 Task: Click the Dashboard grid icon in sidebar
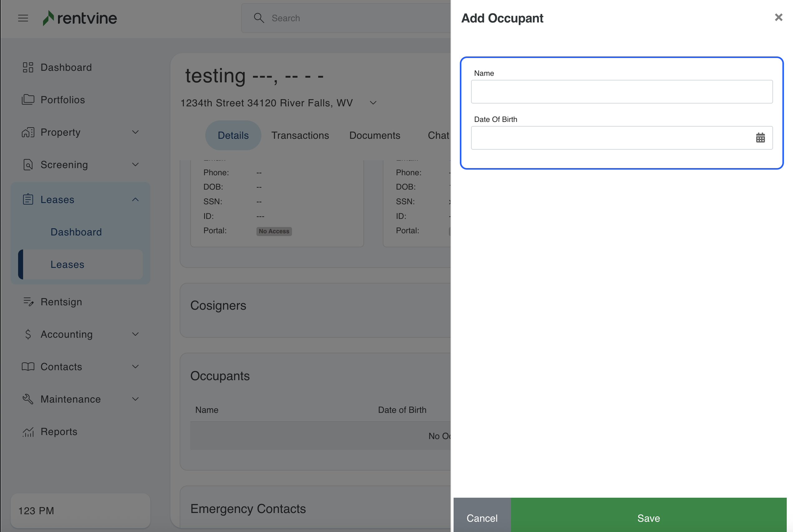point(28,67)
